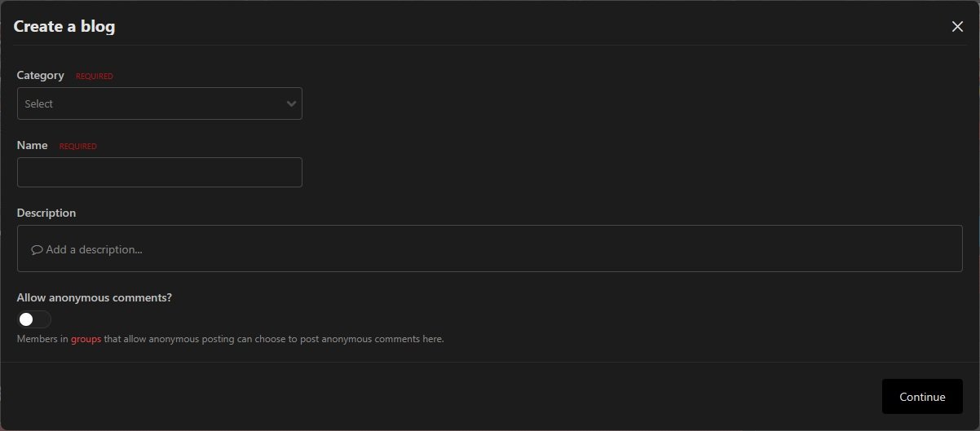Click the white knob of anonymous toggle
The image size is (980, 431).
[27, 319]
